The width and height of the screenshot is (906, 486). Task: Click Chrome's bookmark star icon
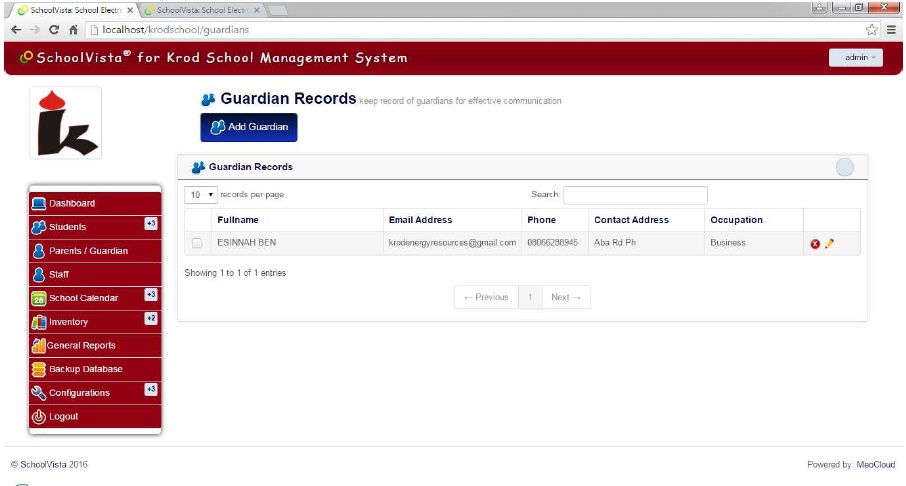tap(871, 30)
